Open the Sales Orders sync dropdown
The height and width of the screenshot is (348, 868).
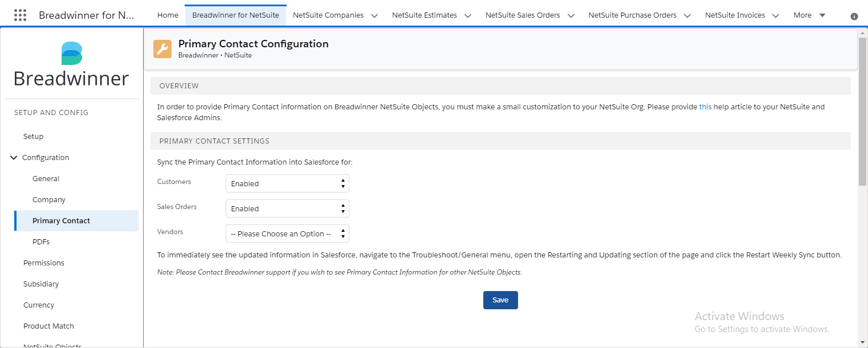click(x=287, y=208)
